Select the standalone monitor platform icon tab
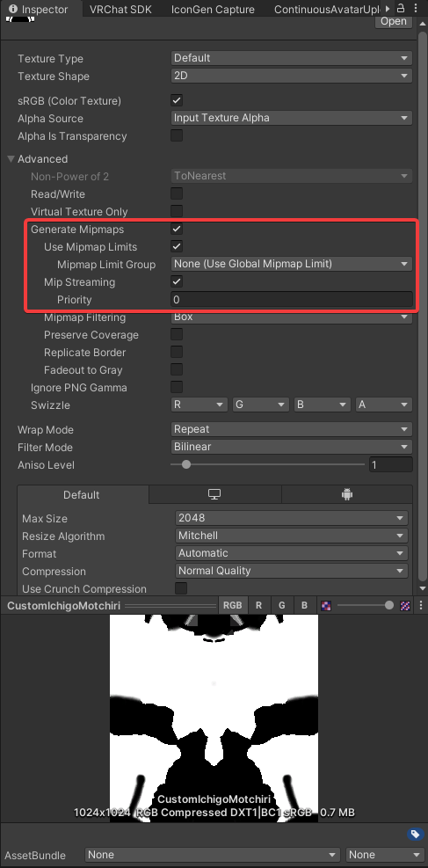This screenshot has height=868, width=428. [214, 494]
